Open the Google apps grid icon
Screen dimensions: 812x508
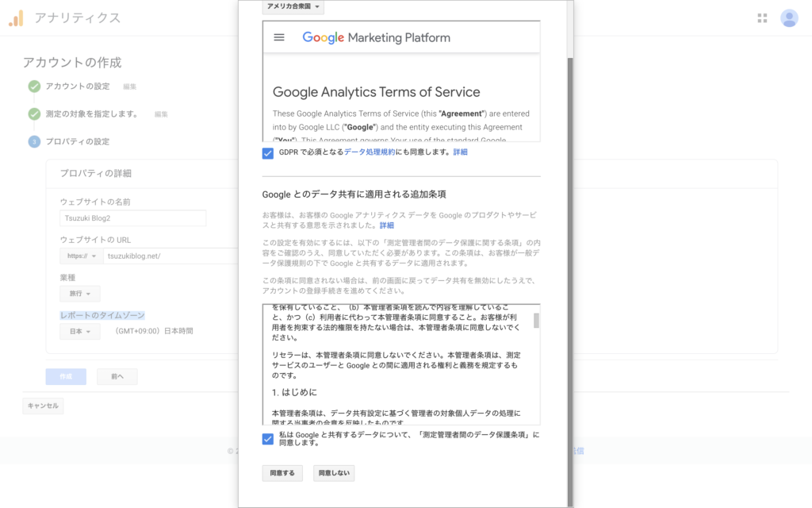762,18
